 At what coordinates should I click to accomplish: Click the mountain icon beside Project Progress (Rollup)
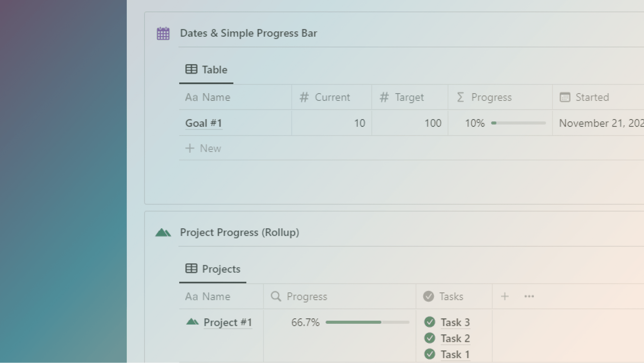(x=163, y=232)
